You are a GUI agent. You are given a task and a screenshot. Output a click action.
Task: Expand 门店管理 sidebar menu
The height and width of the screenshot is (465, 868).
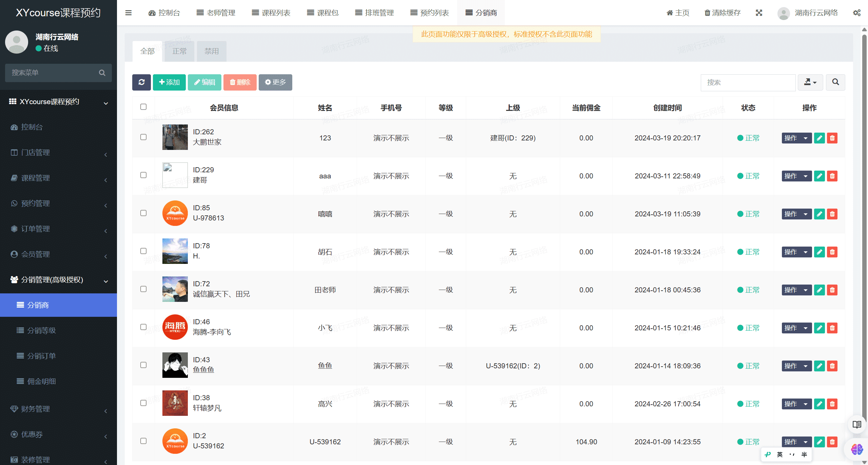click(58, 153)
